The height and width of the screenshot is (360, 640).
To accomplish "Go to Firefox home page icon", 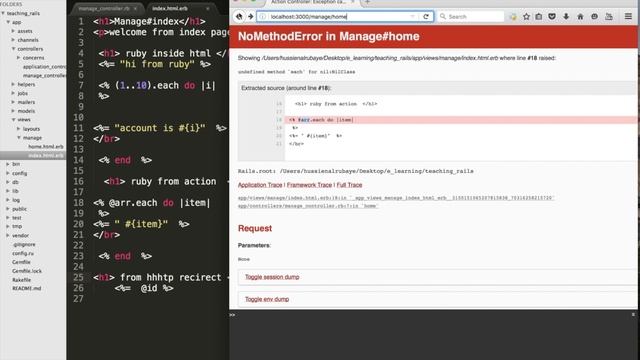I will [x=580, y=17].
